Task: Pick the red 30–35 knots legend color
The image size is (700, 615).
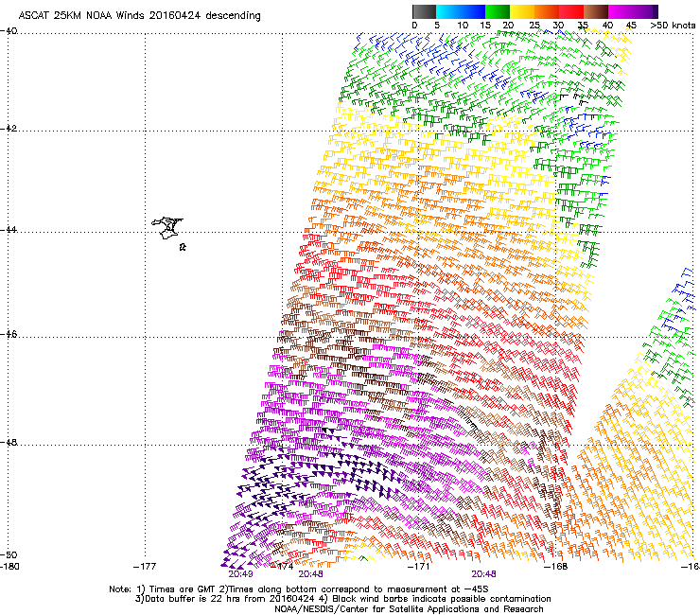Action: (x=571, y=11)
